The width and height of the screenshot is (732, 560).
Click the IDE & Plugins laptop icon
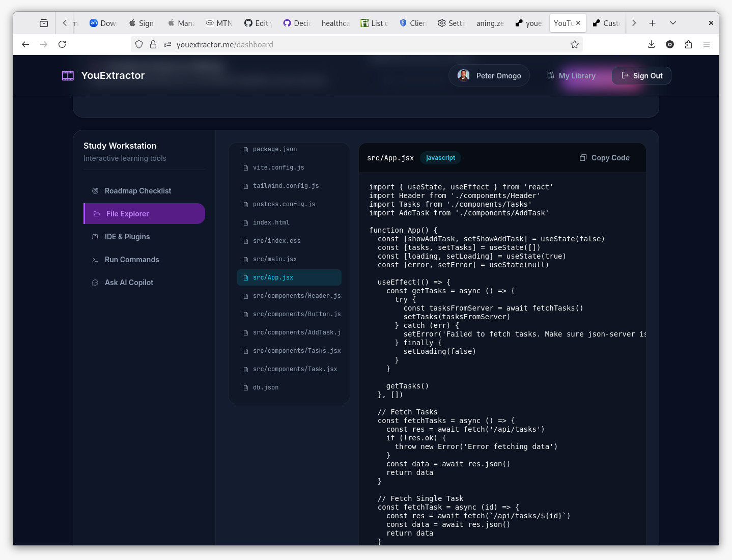coord(95,237)
